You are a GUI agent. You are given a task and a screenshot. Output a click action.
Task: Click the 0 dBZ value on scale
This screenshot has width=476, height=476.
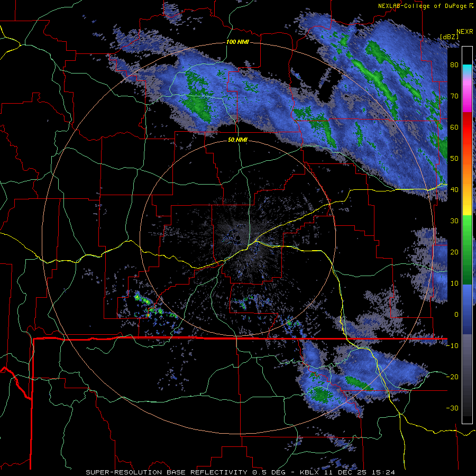coord(456,315)
